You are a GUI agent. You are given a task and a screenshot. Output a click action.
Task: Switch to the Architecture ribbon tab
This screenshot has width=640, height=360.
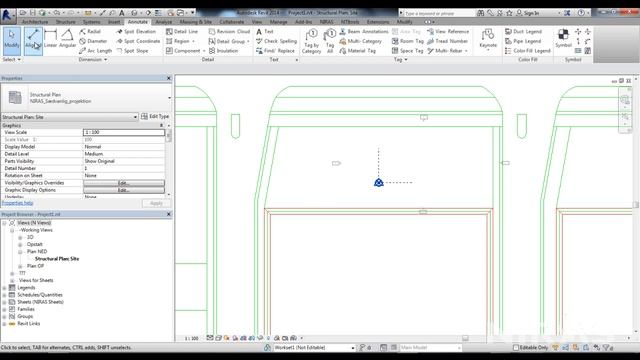pos(35,22)
